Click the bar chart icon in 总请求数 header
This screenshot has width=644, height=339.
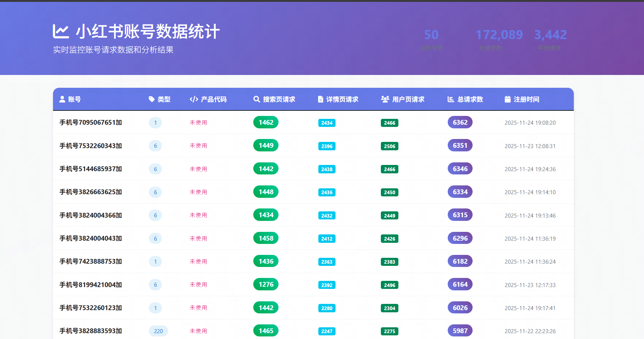click(x=451, y=99)
